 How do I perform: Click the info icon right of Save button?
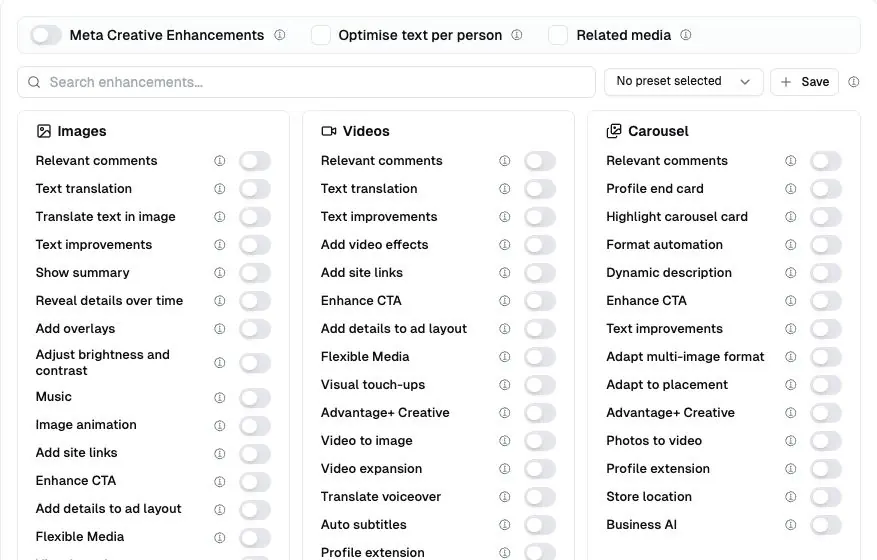click(854, 82)
